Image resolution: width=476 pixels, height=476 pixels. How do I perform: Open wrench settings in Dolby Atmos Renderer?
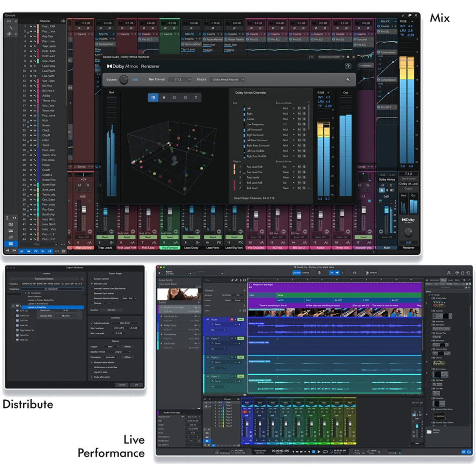[x=348, y=79]
